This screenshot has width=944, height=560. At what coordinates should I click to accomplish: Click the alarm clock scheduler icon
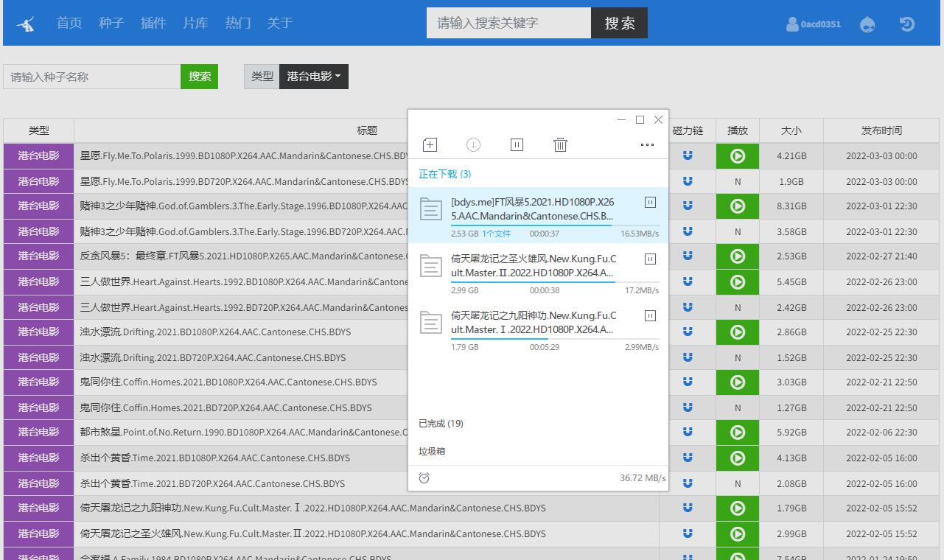click(424, 478)
